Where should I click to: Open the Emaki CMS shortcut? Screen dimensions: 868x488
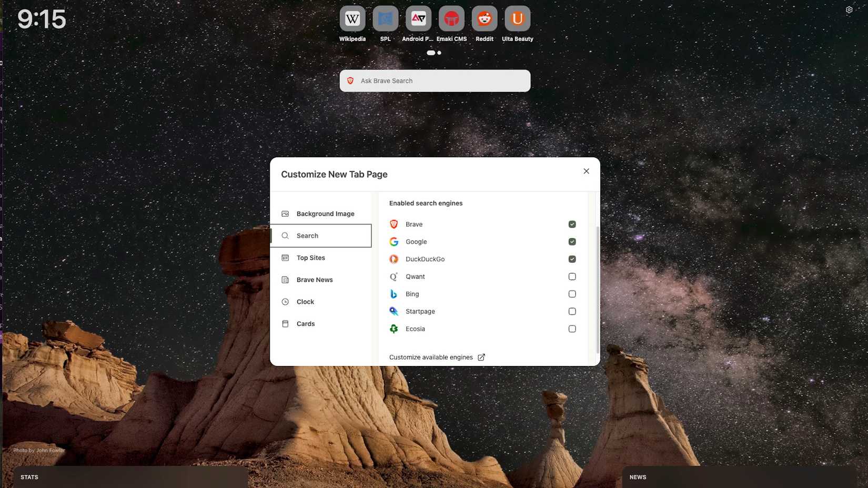click(451, 18)
